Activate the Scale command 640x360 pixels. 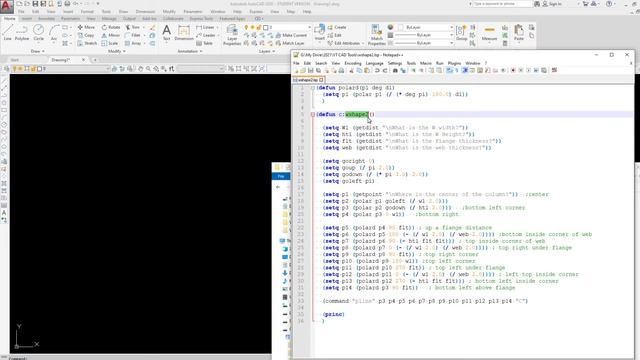click(x=110, y=43)
